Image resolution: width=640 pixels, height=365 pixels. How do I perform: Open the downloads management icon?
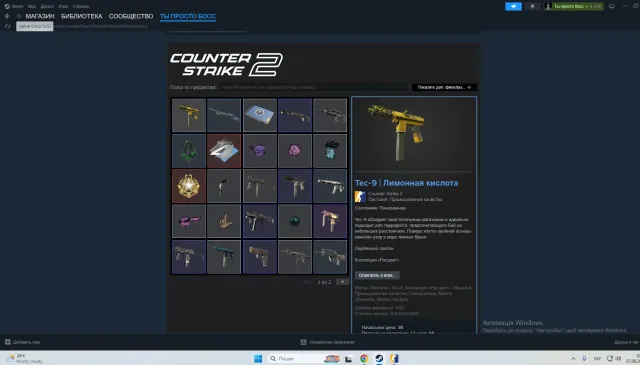coord(303,342)
